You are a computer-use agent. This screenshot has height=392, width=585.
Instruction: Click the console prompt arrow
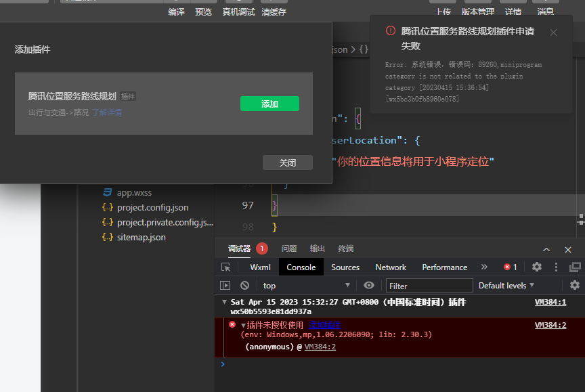(x=223, y=364)
